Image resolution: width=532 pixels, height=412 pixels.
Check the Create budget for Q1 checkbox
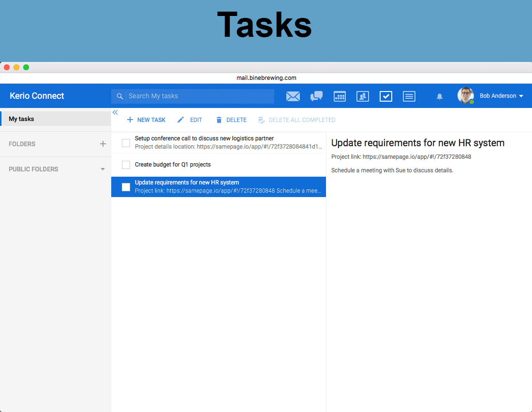coord(126,165)
